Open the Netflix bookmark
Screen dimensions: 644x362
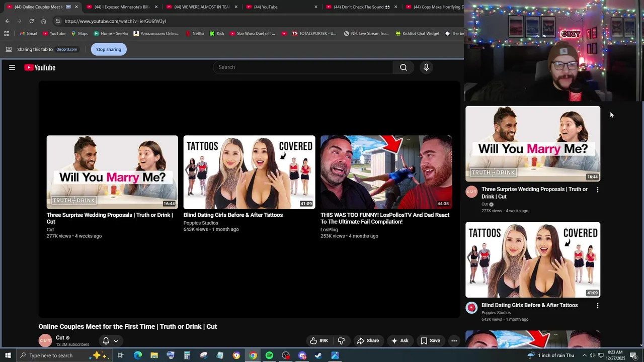[195, 34]
